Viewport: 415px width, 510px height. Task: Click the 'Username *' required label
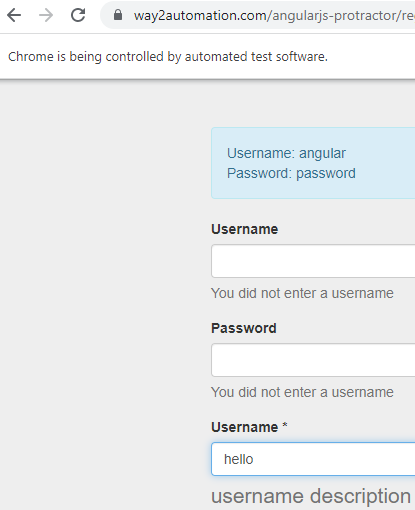249,427
